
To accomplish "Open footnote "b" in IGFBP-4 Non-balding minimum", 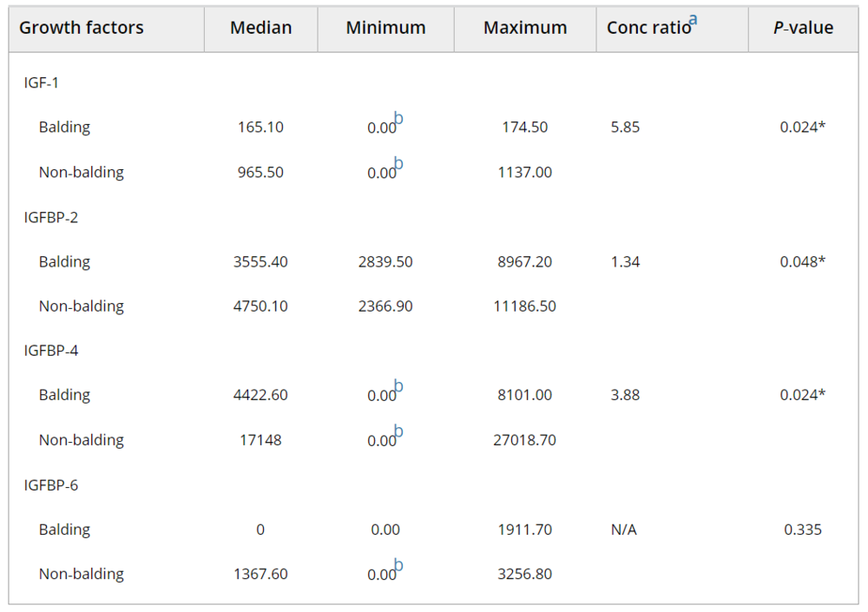I will pyautogui.click(x=398, y=431).
